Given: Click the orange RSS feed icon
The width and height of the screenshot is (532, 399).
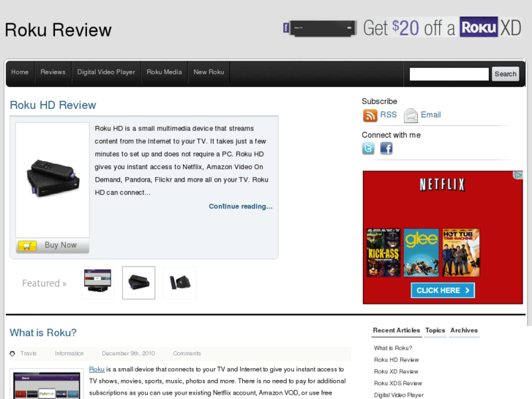Looking at the screenshot, I should click(x=370, y=116).
